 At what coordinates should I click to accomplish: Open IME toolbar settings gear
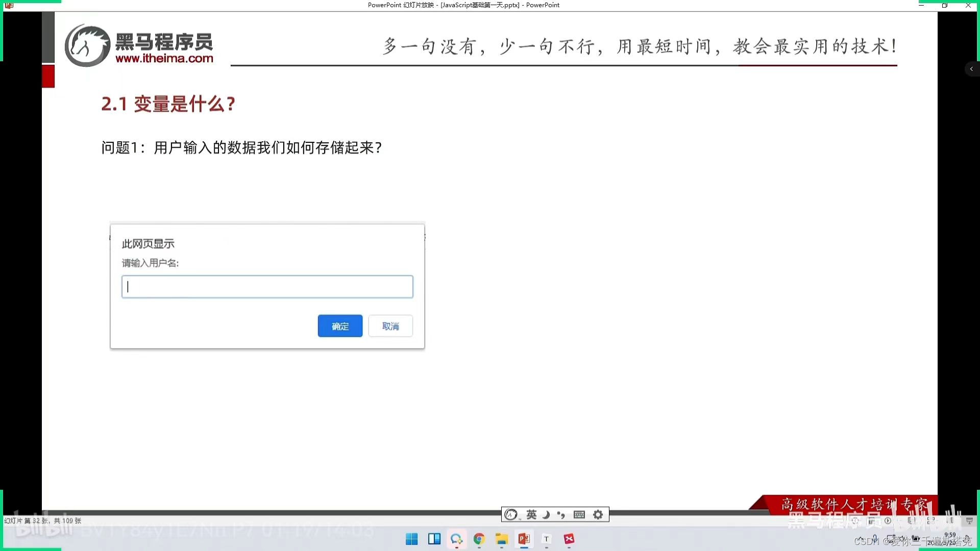click(598, 515)
